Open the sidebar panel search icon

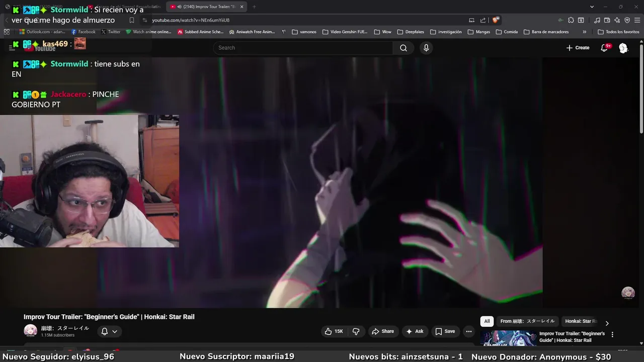[581, 20]
